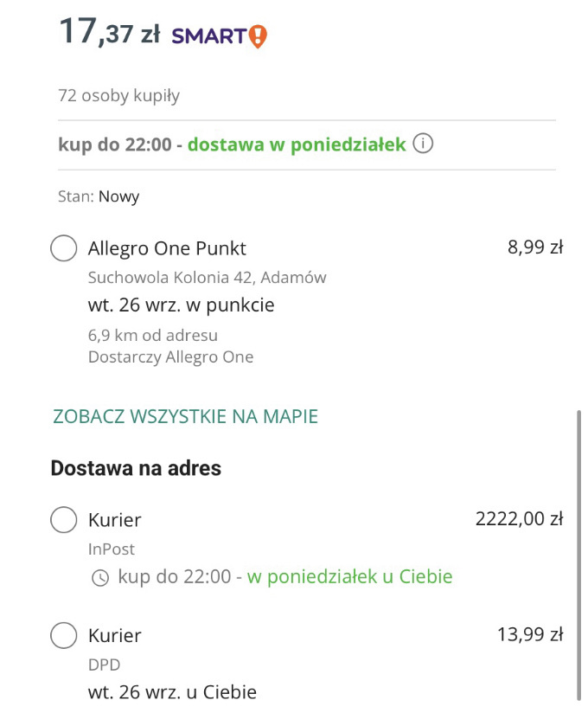
Task: Click the delivery info circle icon
Action: click(423, 144)
